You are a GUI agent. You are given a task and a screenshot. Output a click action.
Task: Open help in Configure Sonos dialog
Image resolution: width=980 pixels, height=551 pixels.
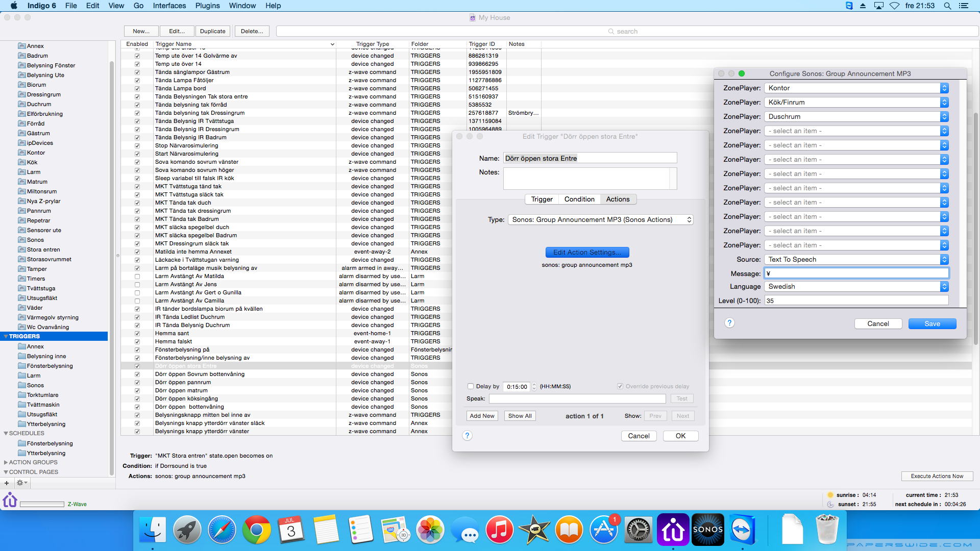point(729,323)
